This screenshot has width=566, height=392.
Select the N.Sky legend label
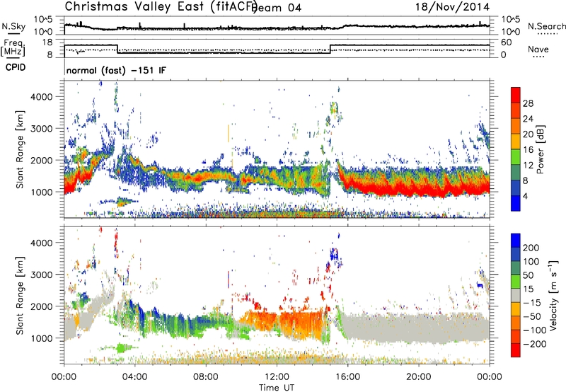coord(13,26)
